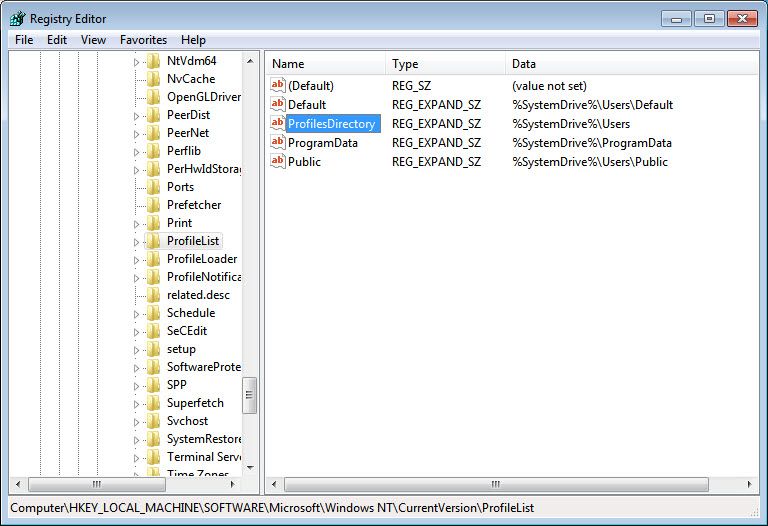Select the Terminal Server tree key label
This screenshot has height=526, width=768.
point(204,457)
